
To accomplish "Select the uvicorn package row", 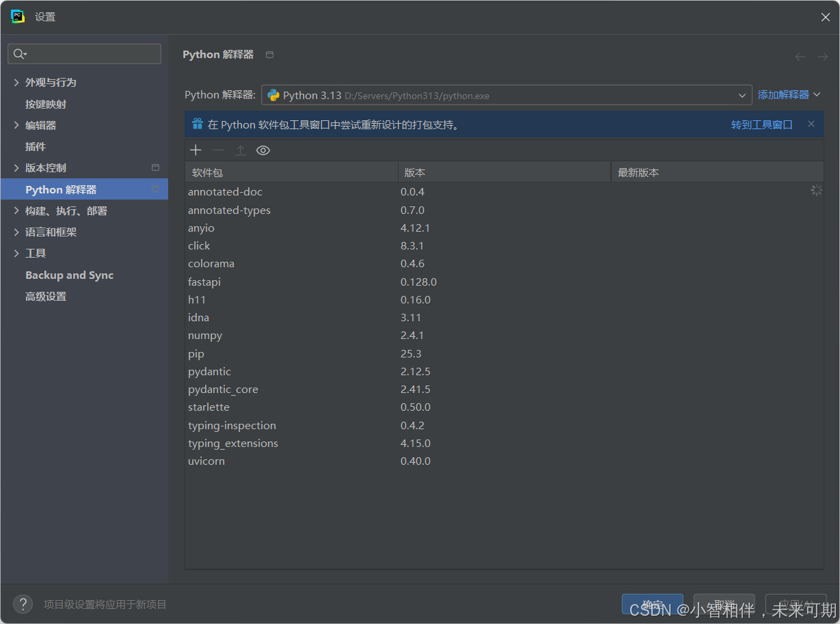I will pyautogui.click(x=504, y=461).
